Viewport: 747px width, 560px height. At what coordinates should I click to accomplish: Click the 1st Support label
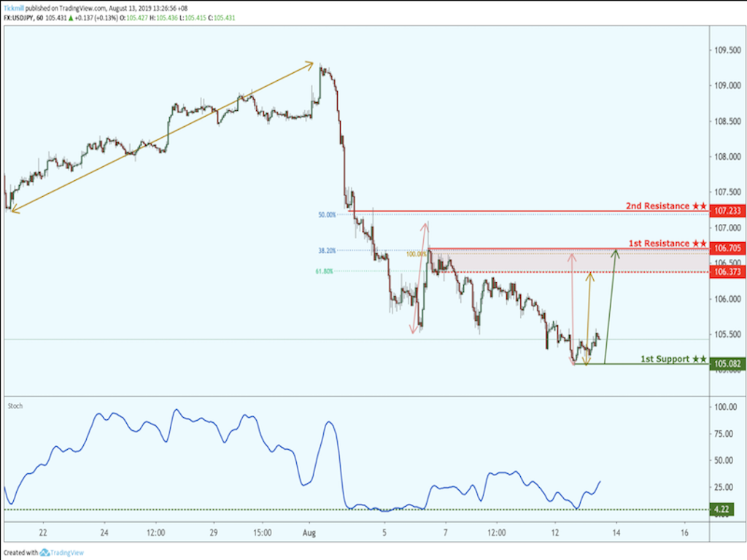tap(673, 359)
